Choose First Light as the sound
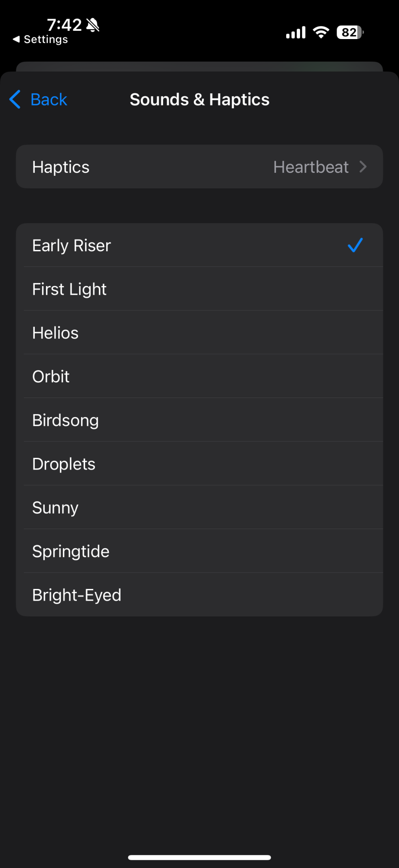The width and height of the screenshot is (399, 868). click(x=69, y=289)
